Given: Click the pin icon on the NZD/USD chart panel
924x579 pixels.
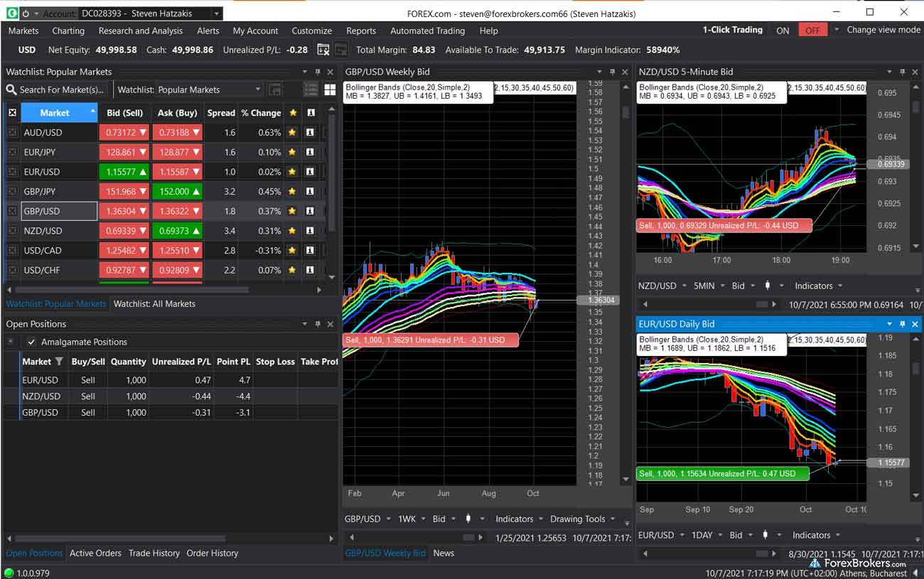Looking at the screenshot, I should coord(903,72).
